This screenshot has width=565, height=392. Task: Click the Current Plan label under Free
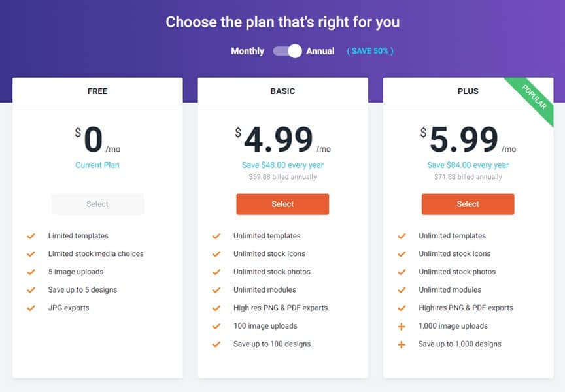pos(97,165)
